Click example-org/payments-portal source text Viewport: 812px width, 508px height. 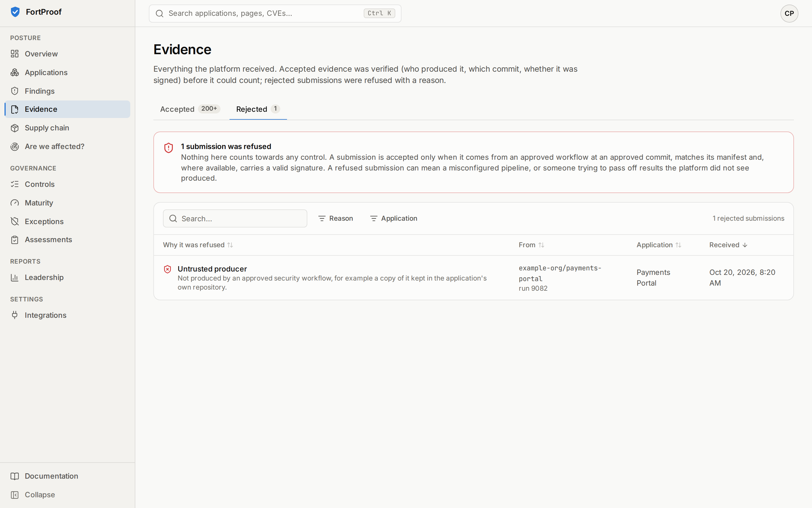click(x=560, y=273)
